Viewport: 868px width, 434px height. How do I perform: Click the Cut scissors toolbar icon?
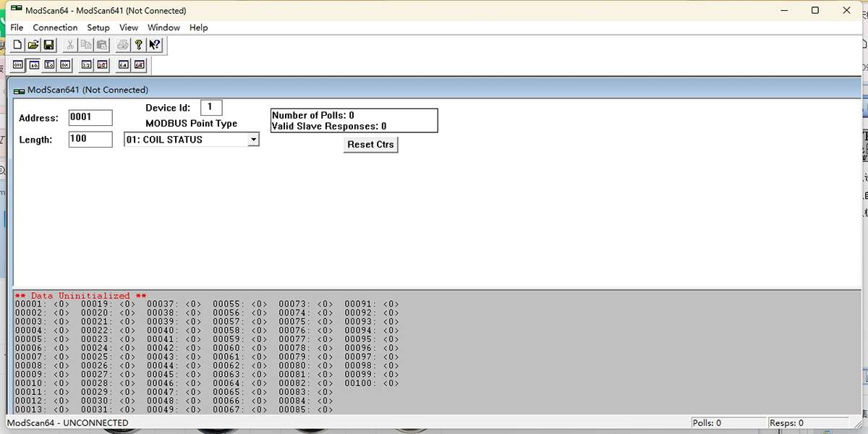(70, 45)
